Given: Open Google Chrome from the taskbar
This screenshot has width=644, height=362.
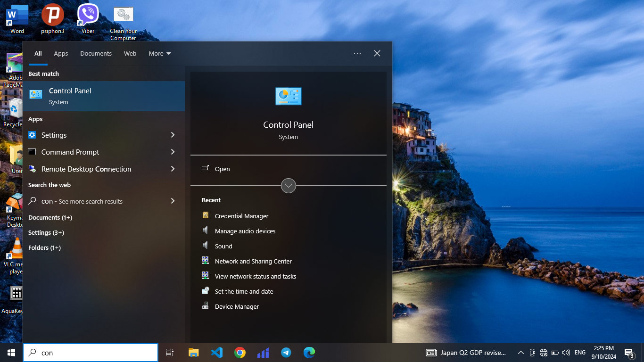Looking at the screenshot, I should coord(240,353).
